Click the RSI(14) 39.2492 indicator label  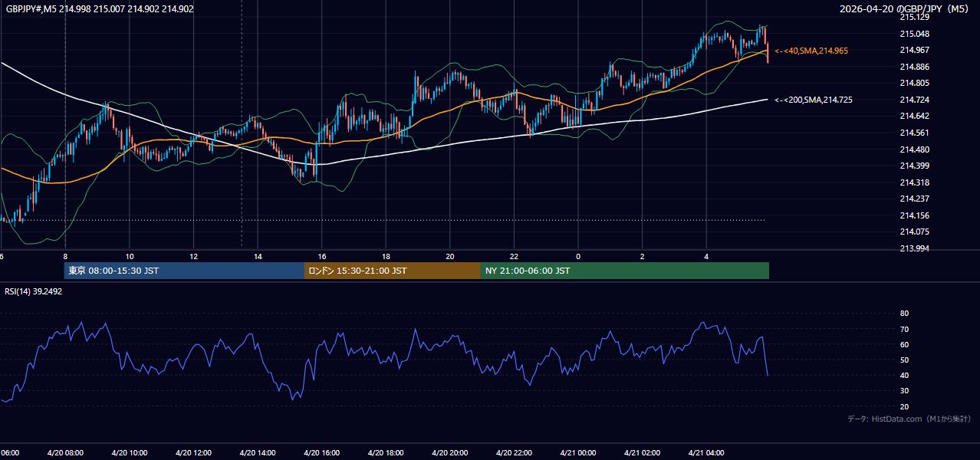click(x=34, y=291)
